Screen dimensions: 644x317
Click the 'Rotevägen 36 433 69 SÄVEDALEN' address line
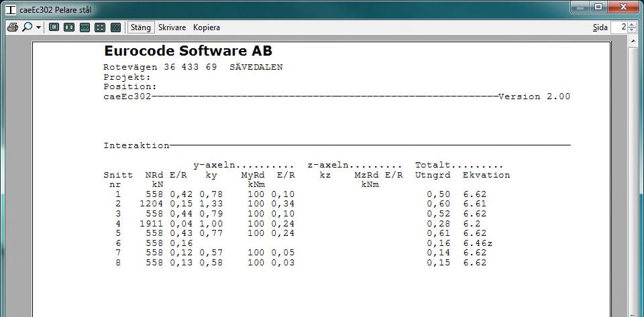[x=193, y=67]
